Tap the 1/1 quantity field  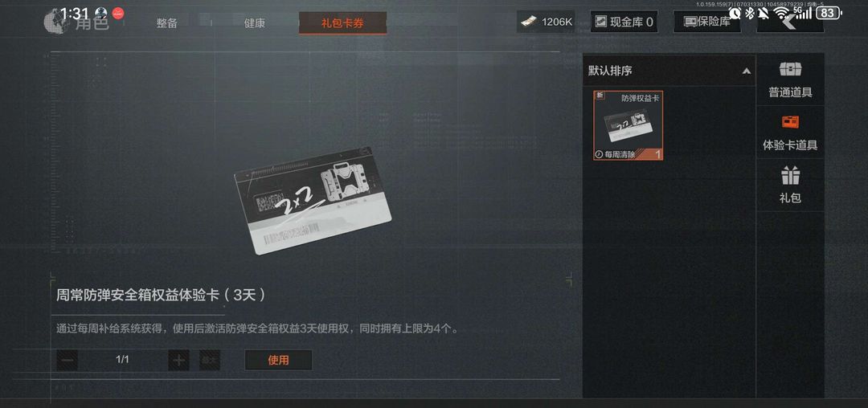click(123, 360)
